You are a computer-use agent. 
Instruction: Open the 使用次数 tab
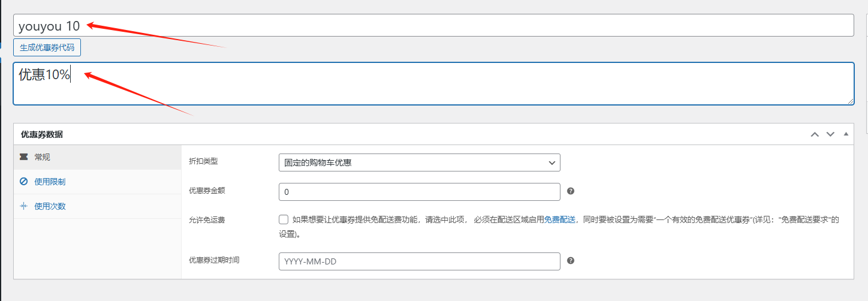point(50,206)
